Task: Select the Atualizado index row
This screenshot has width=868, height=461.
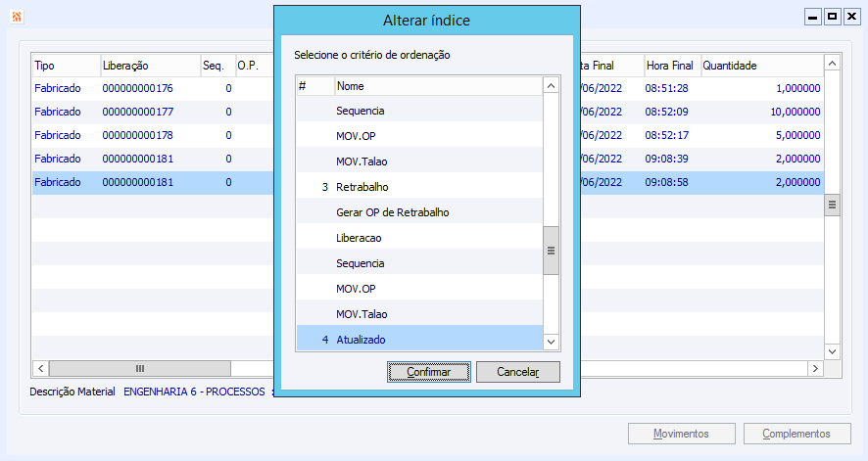Action: tap(419, 340)
